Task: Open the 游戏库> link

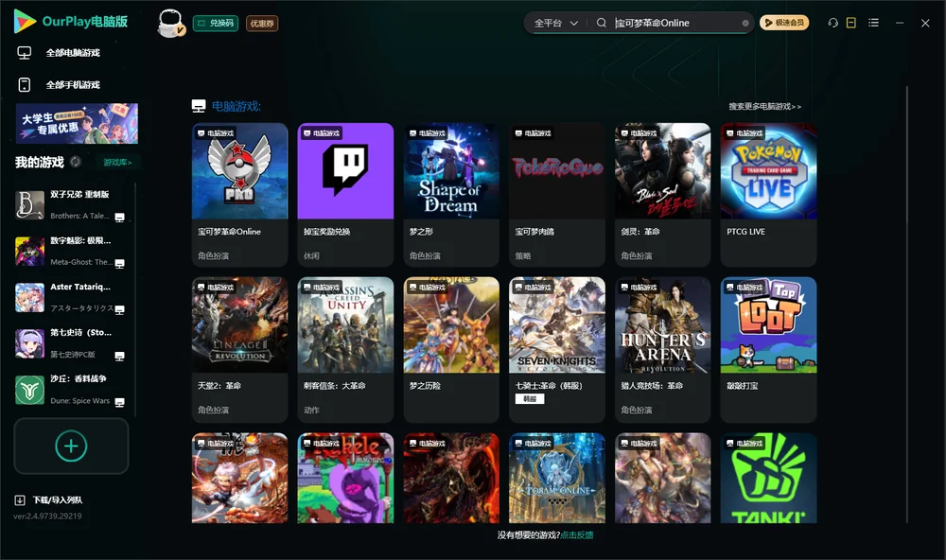Action: click(x=117, y=162)
